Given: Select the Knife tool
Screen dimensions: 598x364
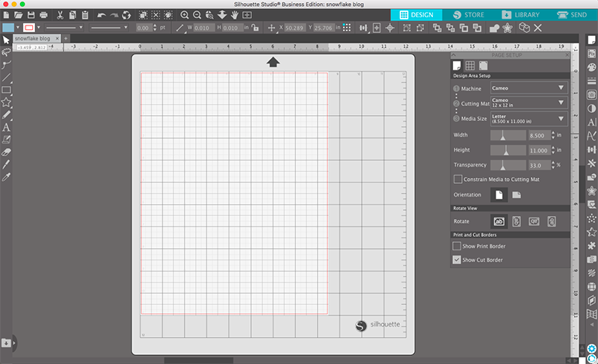Looking at the screenshot, I should click(6, 164).
